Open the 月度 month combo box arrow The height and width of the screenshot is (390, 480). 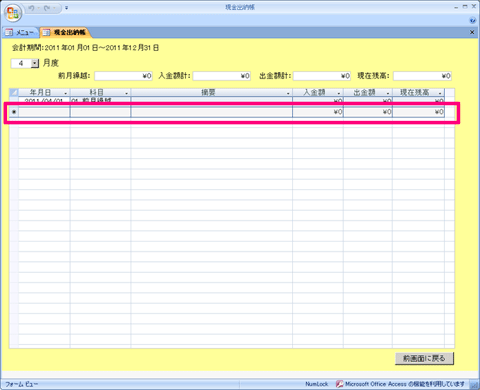pyautogui.click(x=35, y=63)
